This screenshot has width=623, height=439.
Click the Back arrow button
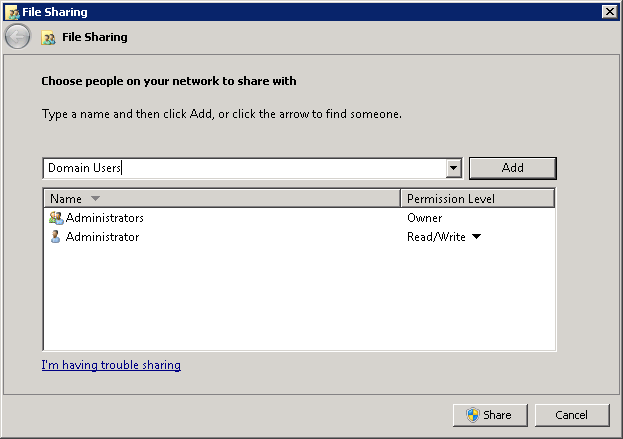click(17, 37)
